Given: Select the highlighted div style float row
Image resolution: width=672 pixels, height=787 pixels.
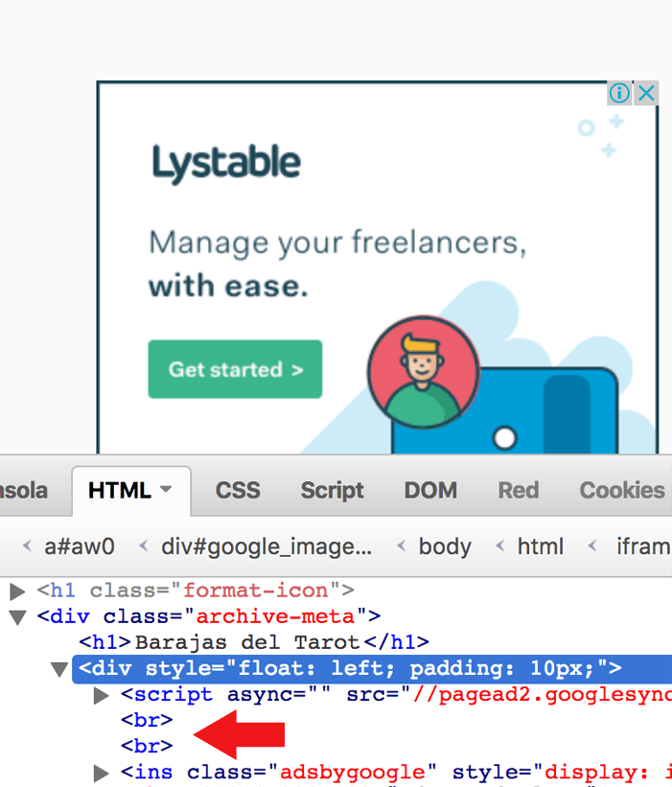Looking at the screenshot, I should (372, 669).
